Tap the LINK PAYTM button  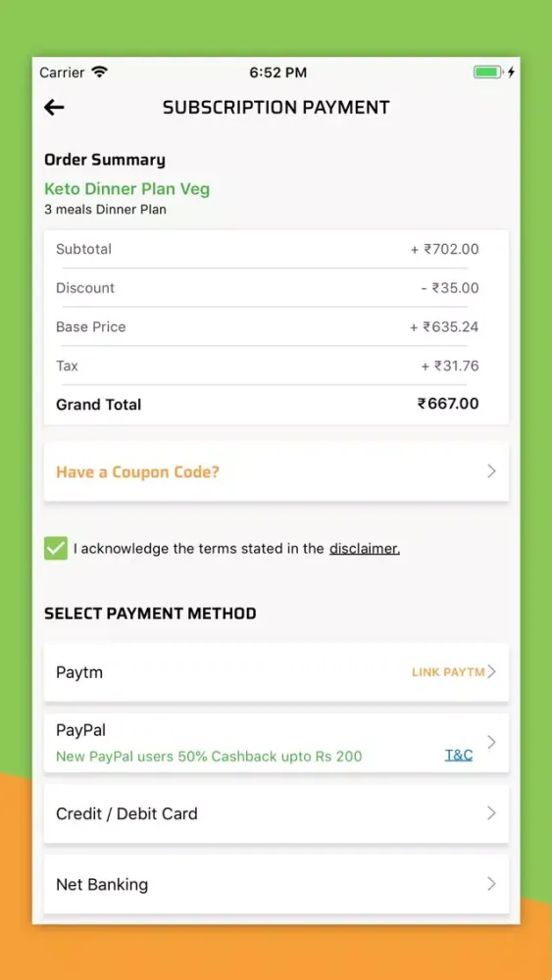coord(448,672)
